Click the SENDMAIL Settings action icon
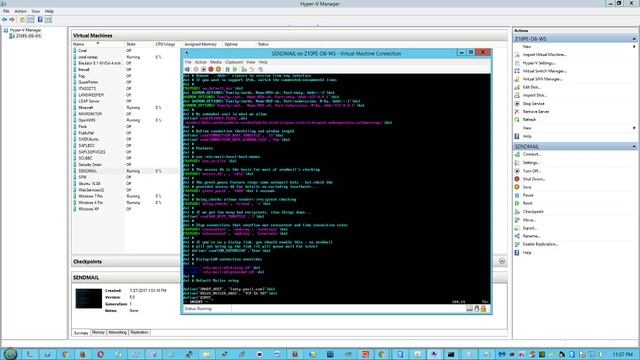The image size is (640, 360). click(517, 163)
